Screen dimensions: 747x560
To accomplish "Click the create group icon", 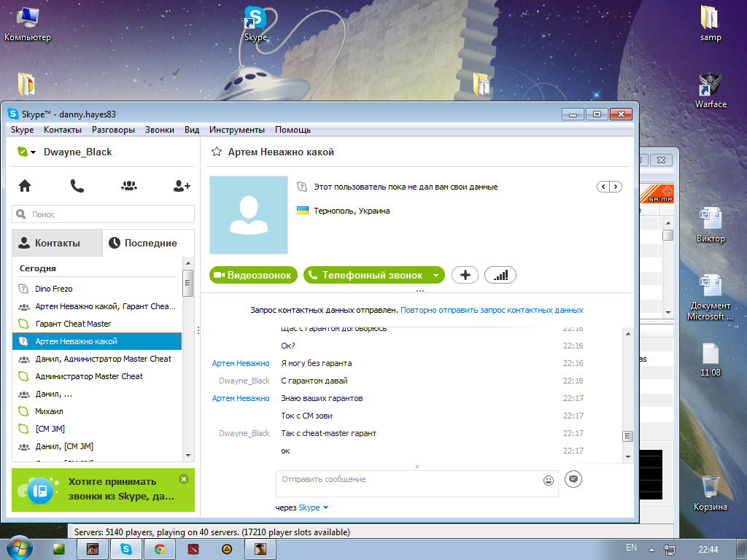I will (x=129, y=186).
